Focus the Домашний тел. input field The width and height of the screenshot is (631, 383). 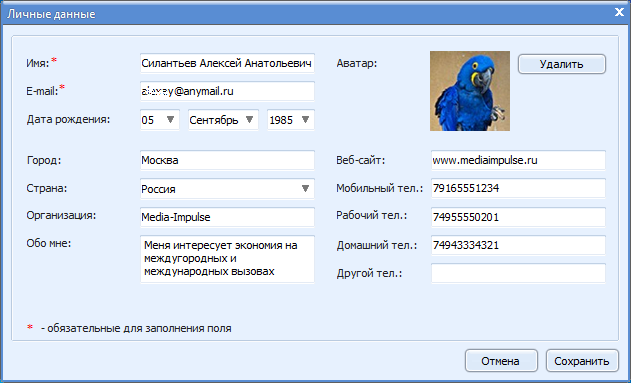click(x=518, y=245)
